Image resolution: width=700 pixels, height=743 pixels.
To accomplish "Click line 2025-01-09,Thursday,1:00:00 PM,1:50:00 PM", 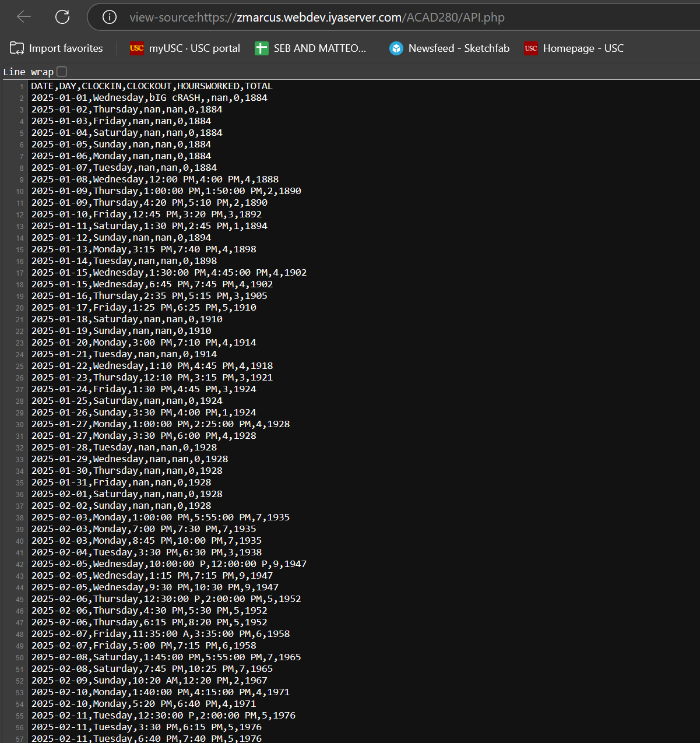I will coord(166,191).
